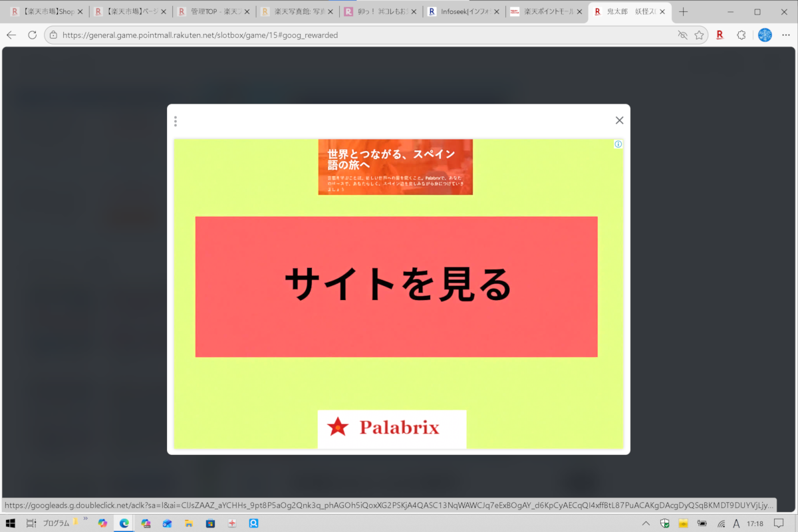This screenshot has height=532, width=798.
Task: Open the clock showing 17:18
Action: [755, 523]
